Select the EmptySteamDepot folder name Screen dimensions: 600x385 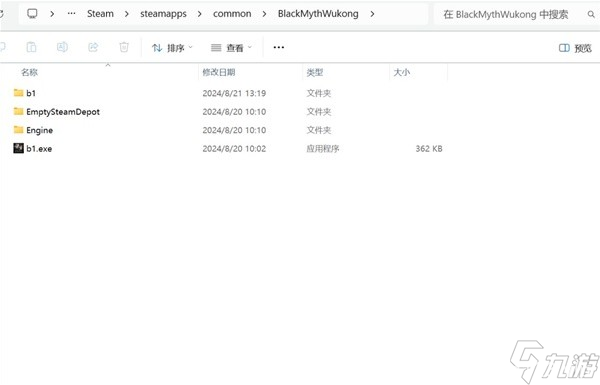(63, 112)
